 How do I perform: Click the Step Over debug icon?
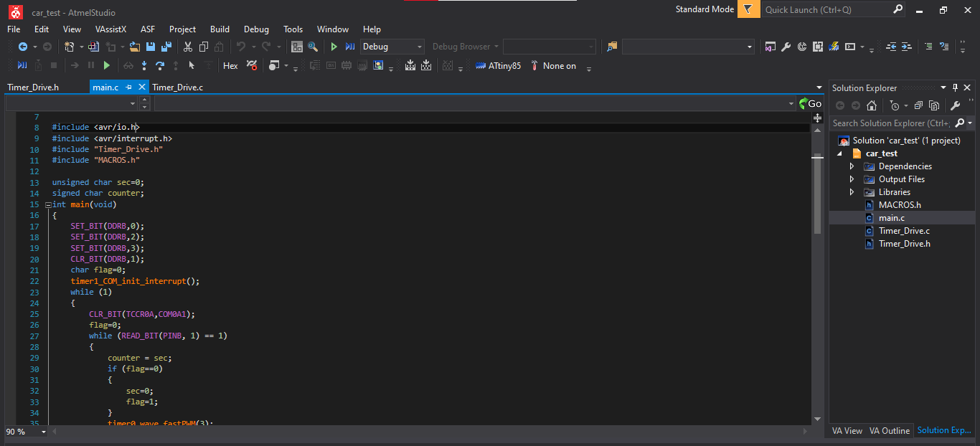coord(159,65)
